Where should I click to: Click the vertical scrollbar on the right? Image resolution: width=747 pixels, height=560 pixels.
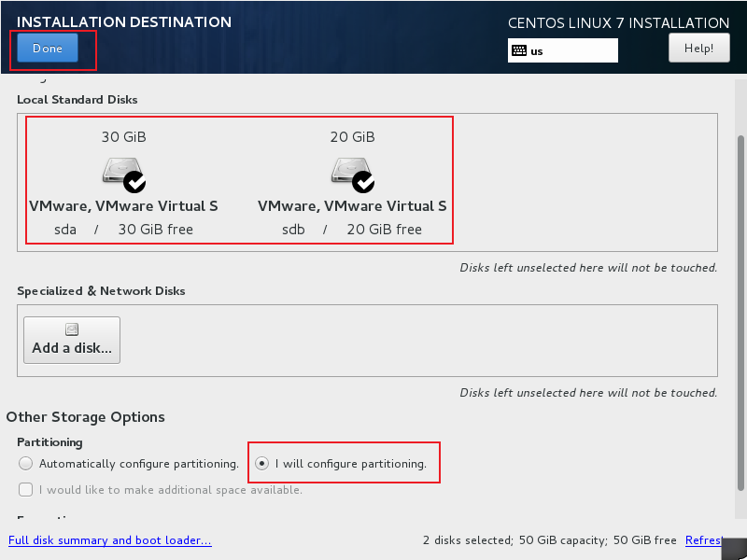[740, 313]
